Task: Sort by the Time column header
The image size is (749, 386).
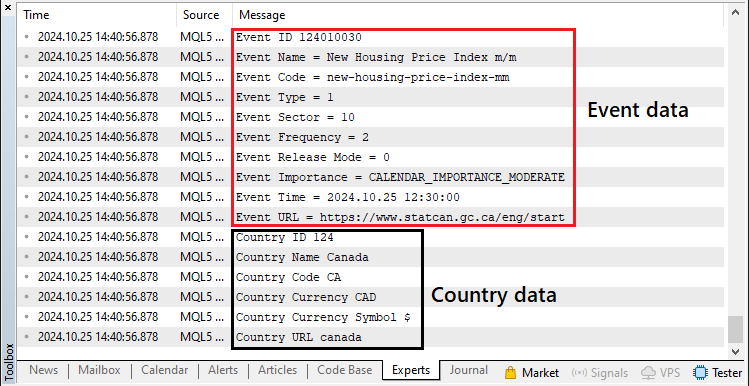Action: 97,15
